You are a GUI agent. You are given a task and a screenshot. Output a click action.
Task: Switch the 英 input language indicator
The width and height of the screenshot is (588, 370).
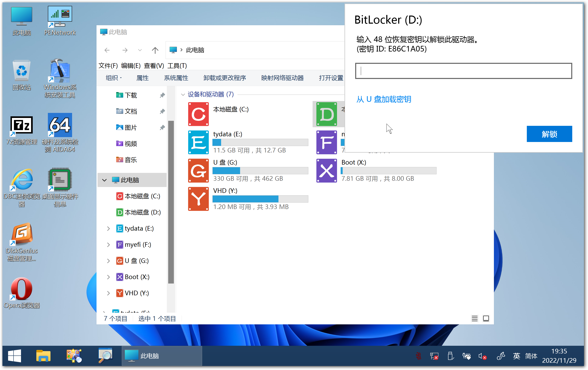click(x=516, y=356)
